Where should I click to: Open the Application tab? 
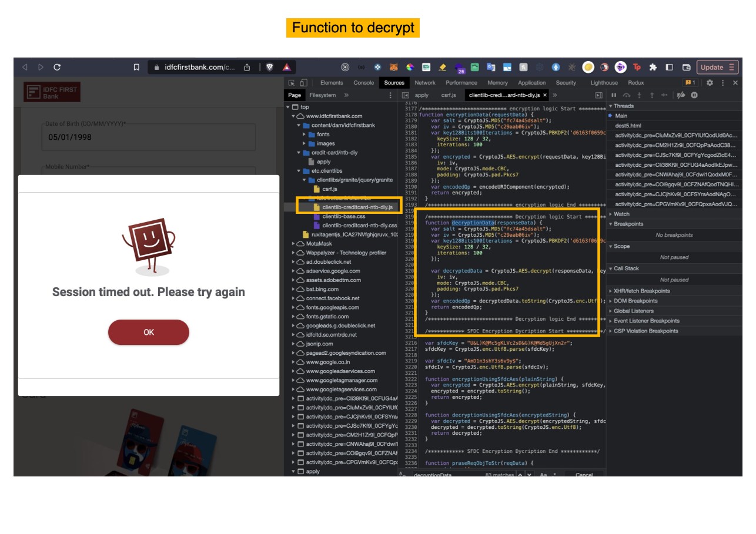pos(532,83)
